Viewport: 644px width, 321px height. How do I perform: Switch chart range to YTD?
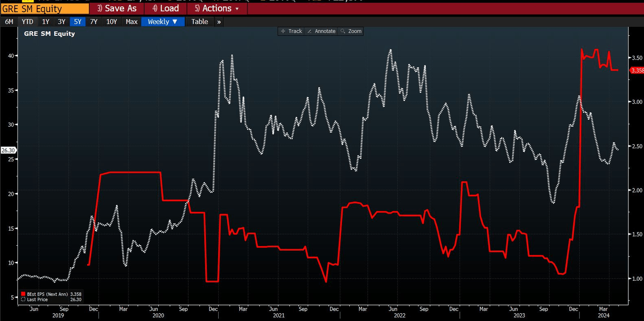[27, 21]
